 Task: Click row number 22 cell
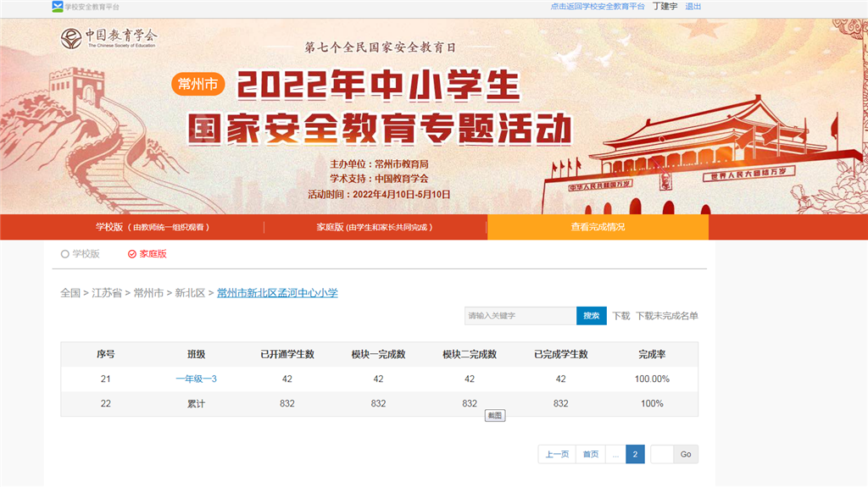click(106, 404)
